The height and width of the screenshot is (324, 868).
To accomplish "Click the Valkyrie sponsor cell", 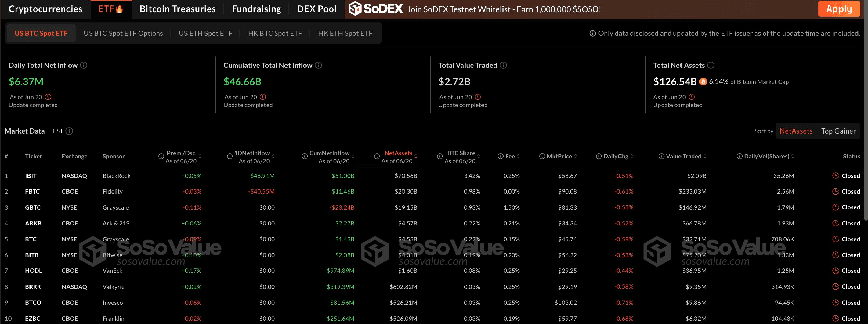I will point(114,287).
